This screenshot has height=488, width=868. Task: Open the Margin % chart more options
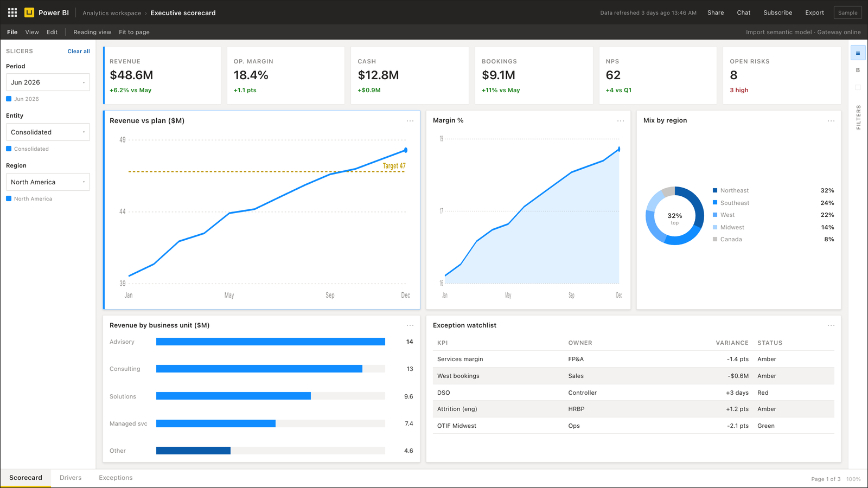click(621, 121)
